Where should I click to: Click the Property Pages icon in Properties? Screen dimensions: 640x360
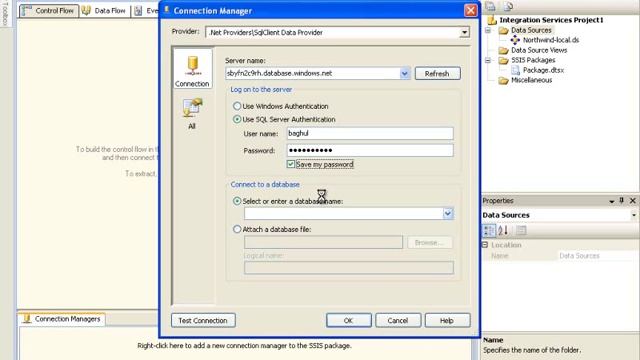pos(521,231)
